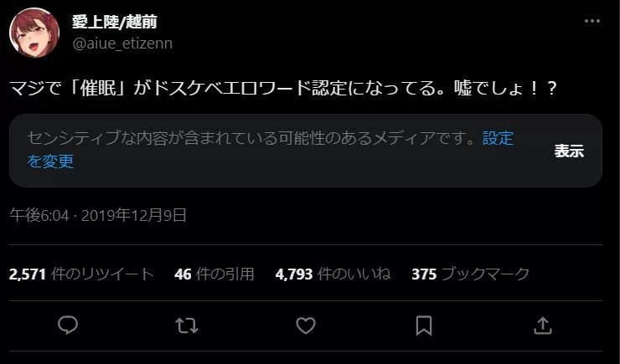This screenshot has width=620, height=364.
Task: Click the user's anime avatar picture
Action: coord(34,33)
